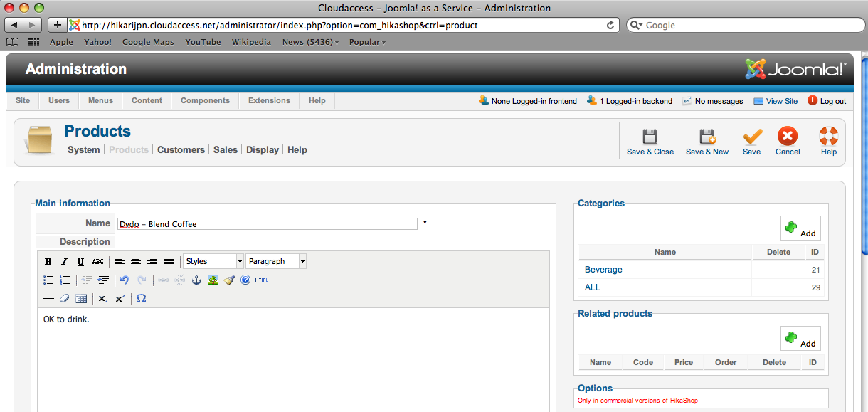Save the product with the Save button
Screen dimensions: 868x412
pyautogui.click(x=752, y=142)
